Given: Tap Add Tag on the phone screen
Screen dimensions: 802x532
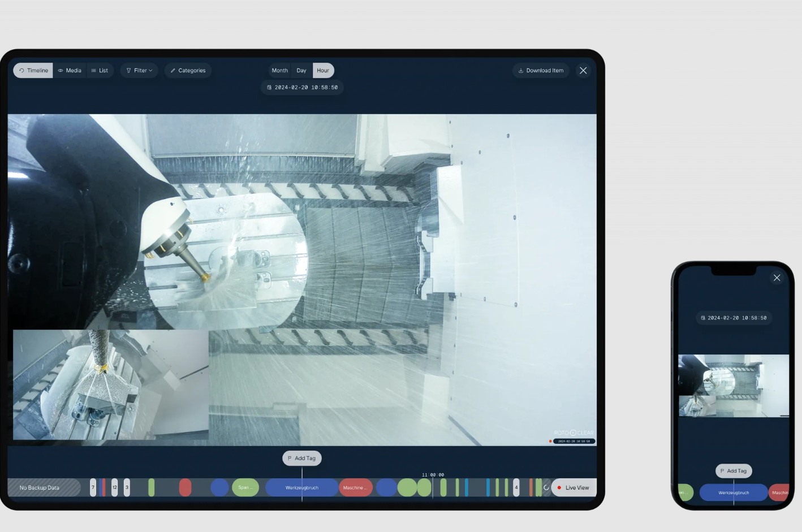Looking at the screenshot, I should click(734, 470).
